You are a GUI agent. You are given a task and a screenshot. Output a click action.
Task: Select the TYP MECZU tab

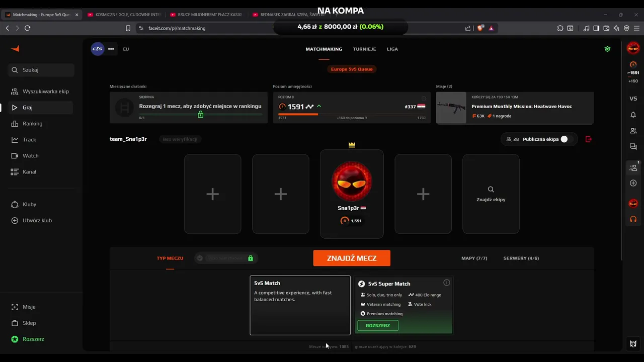coord(170,258)
